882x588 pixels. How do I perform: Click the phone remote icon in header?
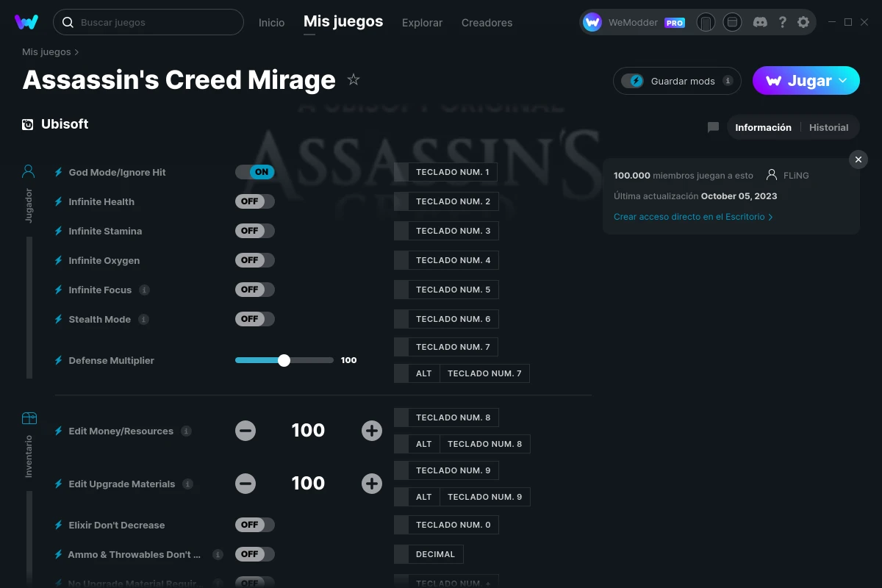706,23
